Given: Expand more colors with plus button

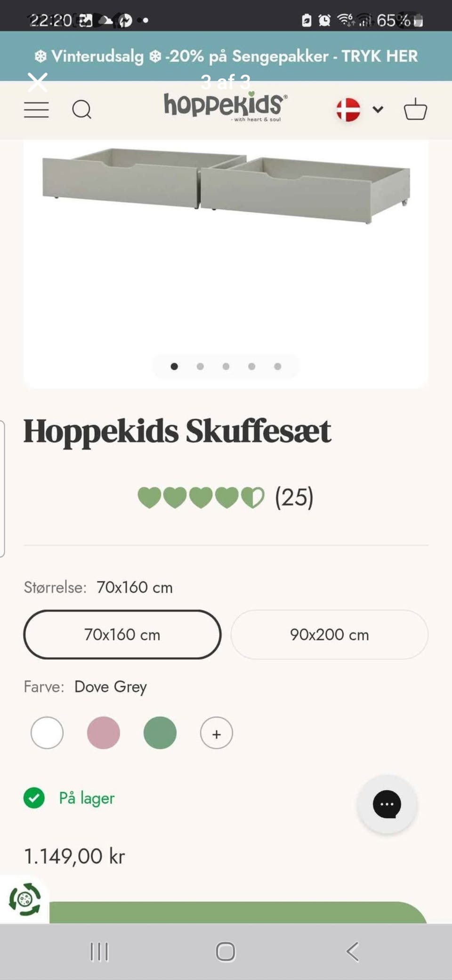Looking at the screenshot, I should pyautogui.click(x=217, y=733).
